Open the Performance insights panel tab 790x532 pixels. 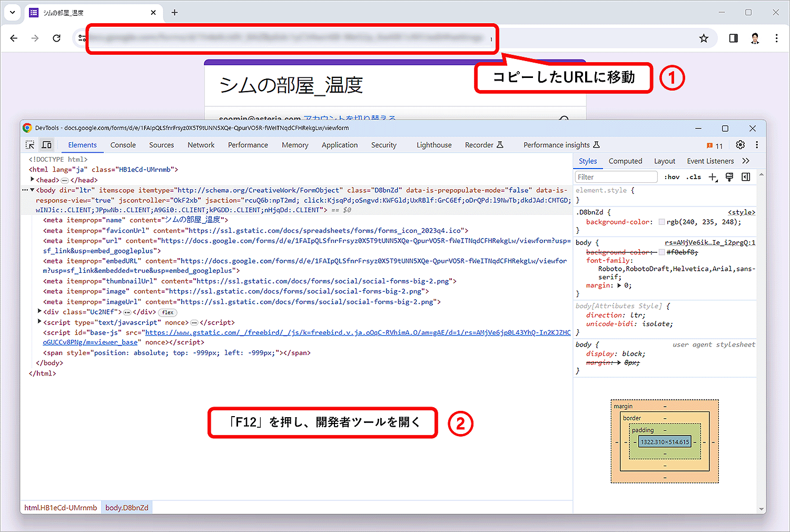tap(561, 145)
